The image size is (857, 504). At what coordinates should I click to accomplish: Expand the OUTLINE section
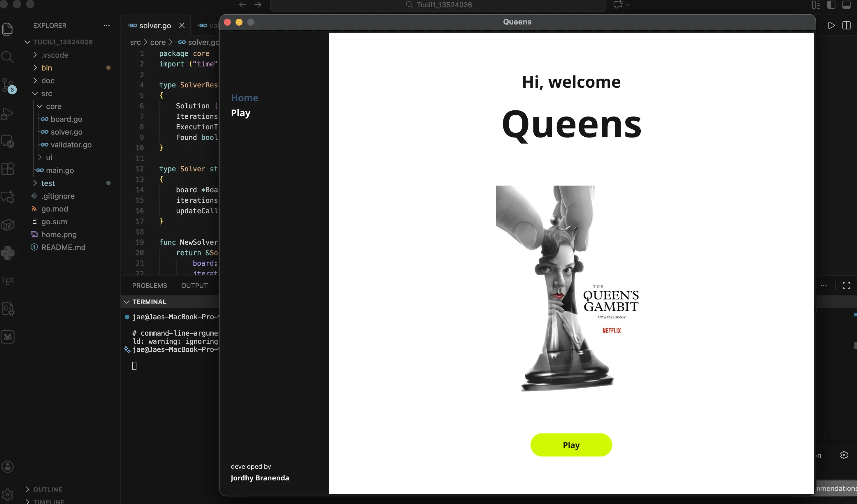pyautogui.click(x=47, y=489)
